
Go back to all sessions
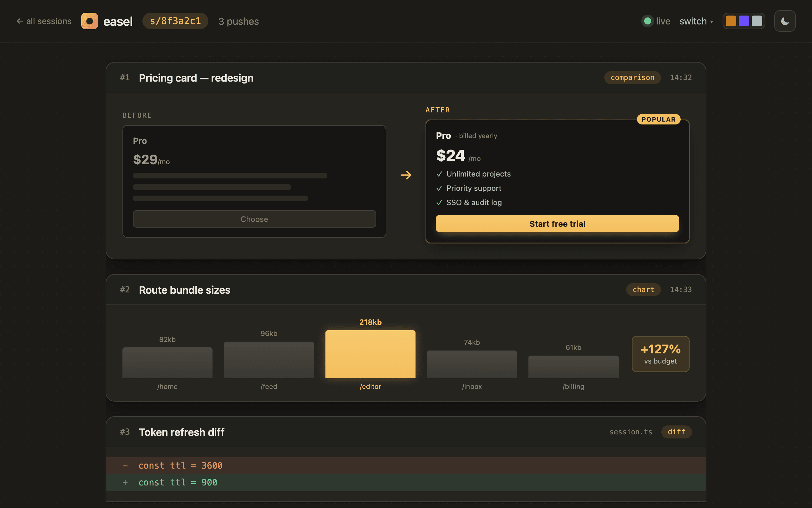pos(44,21)
